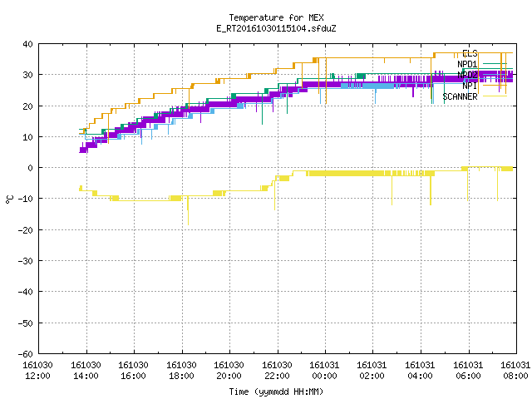The height and width of the screenshot is (399, 532).
Task: Click the x-axis tick label 161030 22:00
Action: point(277,371)
